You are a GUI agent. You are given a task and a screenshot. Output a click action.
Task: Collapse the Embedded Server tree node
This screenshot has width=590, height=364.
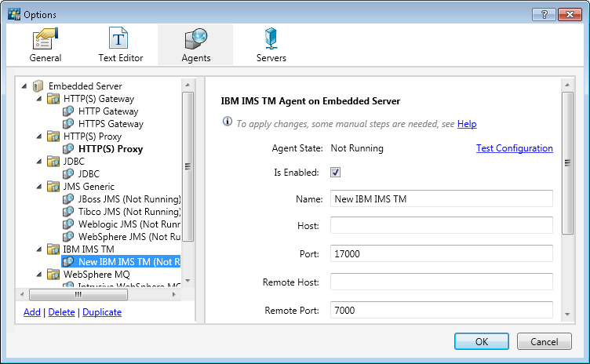[25, 86]
